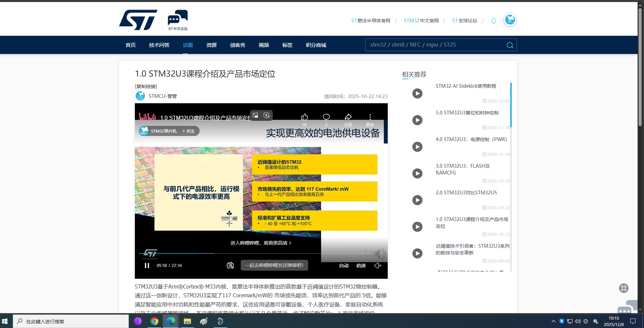Go to the 首页 nav tab
Image resolution: width=644 pixels, height=328 pixels.
coord(130,45)
